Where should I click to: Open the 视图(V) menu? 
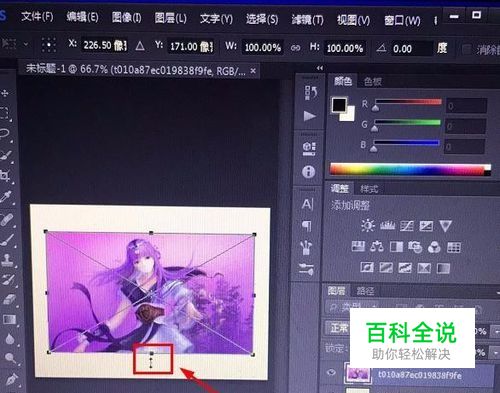[353, 20]
